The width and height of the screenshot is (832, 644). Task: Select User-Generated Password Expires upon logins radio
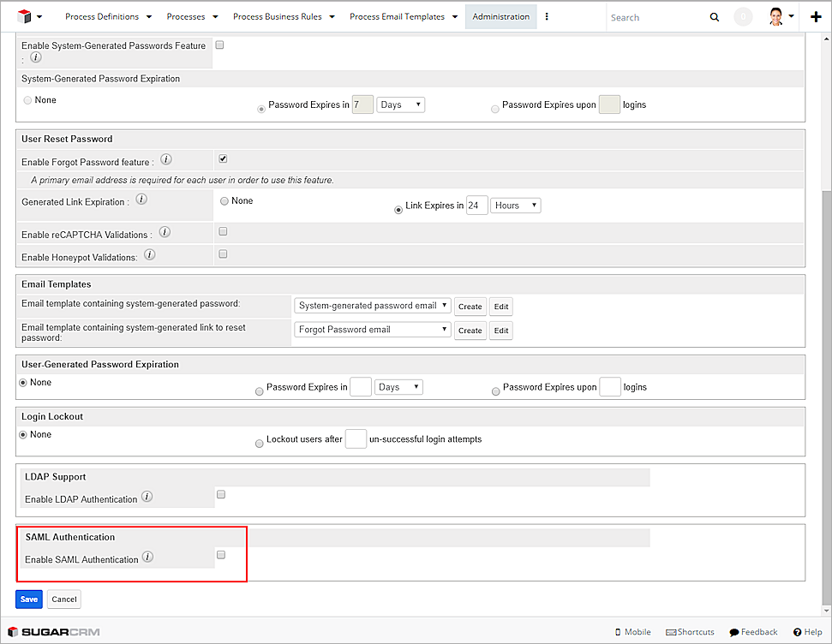click(x=495, y=391)
